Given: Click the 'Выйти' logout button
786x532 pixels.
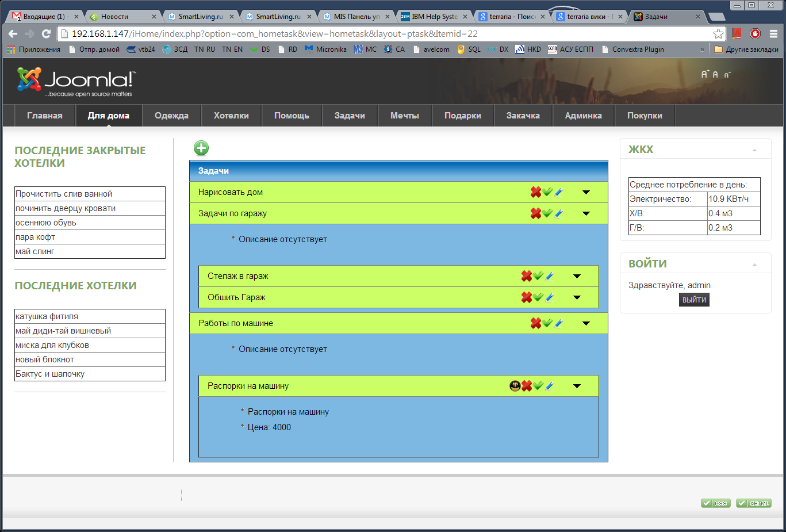Looking at the screenshot, I should click(694, 300).
